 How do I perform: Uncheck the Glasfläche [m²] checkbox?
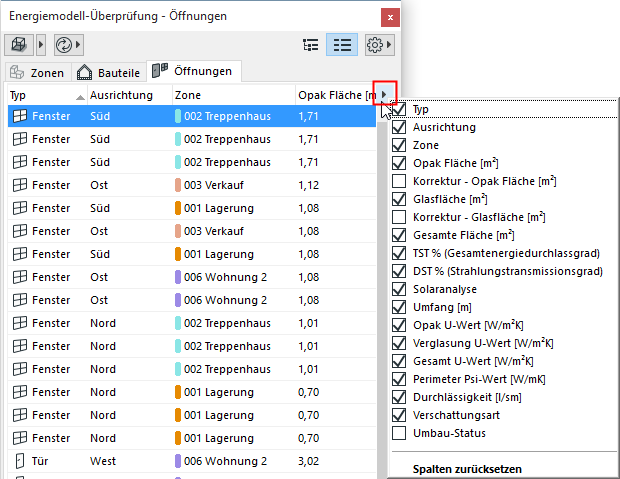[x=399, y=199]
